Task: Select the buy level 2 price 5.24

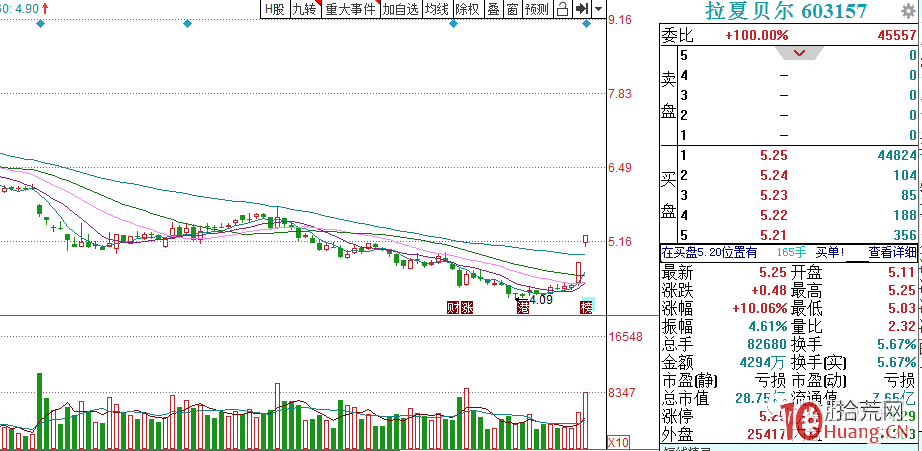Action: tap(773, 175)
